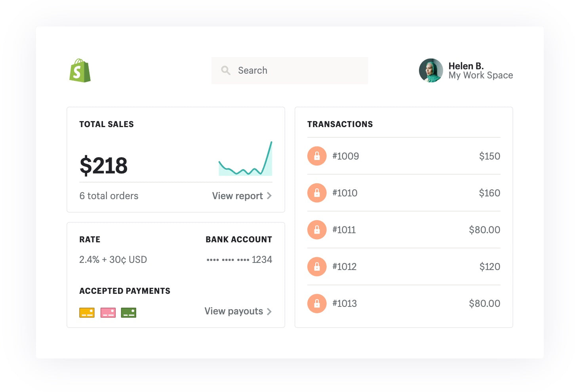Select the $160 transaction #1010 row

pyautogui.click(x=404, y=193)
